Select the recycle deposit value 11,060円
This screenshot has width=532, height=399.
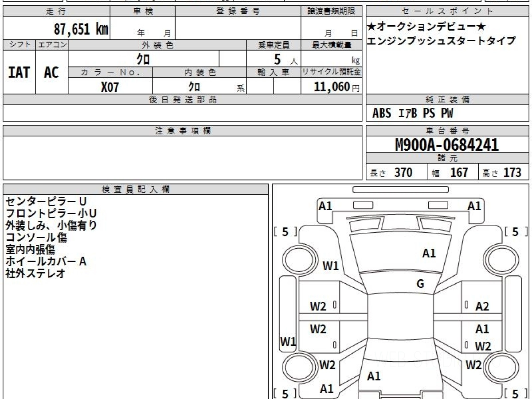[x=337, y=86]
